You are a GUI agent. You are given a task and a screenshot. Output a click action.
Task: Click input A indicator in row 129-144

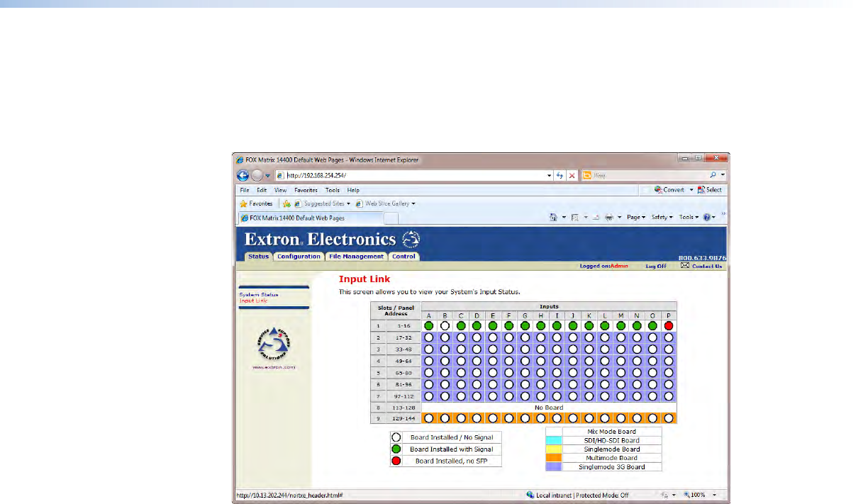point(428,418)
